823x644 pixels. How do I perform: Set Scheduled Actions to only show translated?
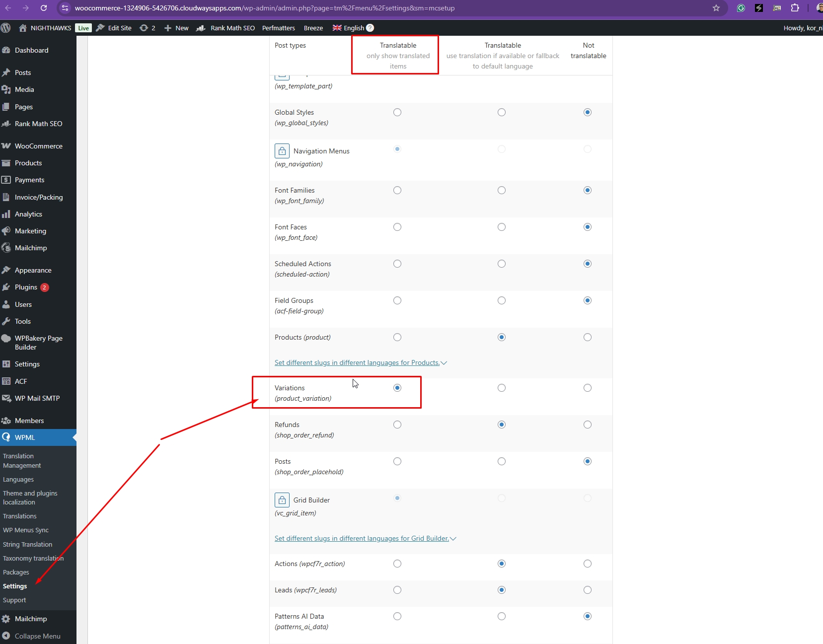coord(397,264)
